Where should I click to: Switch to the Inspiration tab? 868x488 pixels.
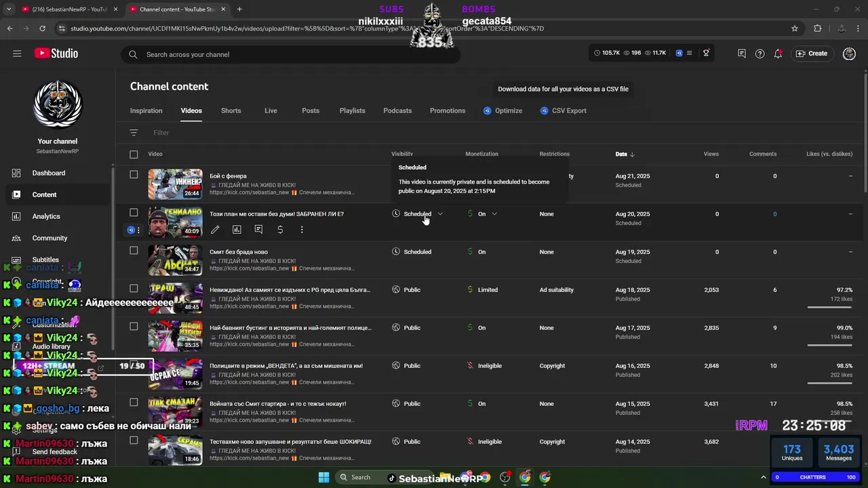point(146,110)
